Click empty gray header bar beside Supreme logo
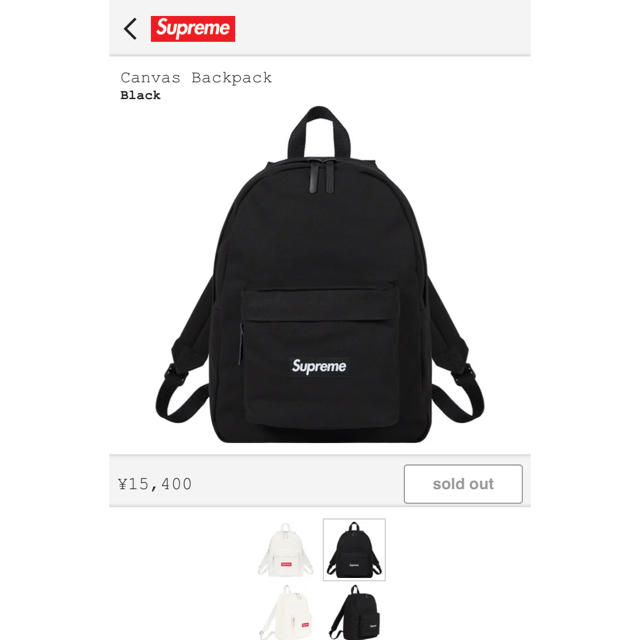Screen dimensions: 640x640 click(382, 28)
